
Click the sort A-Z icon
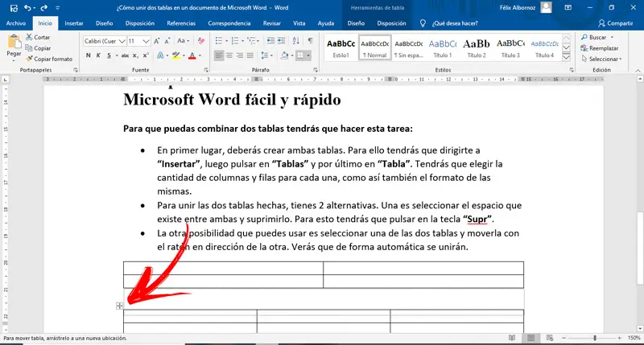(296, 40)
